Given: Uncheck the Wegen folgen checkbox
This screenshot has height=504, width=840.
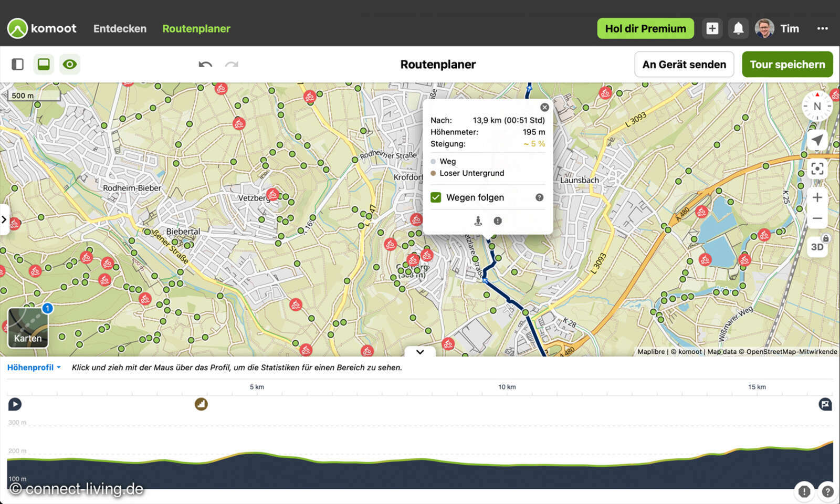Looking at the screenshot, I should pyautogui.click(x=436, y=197).
